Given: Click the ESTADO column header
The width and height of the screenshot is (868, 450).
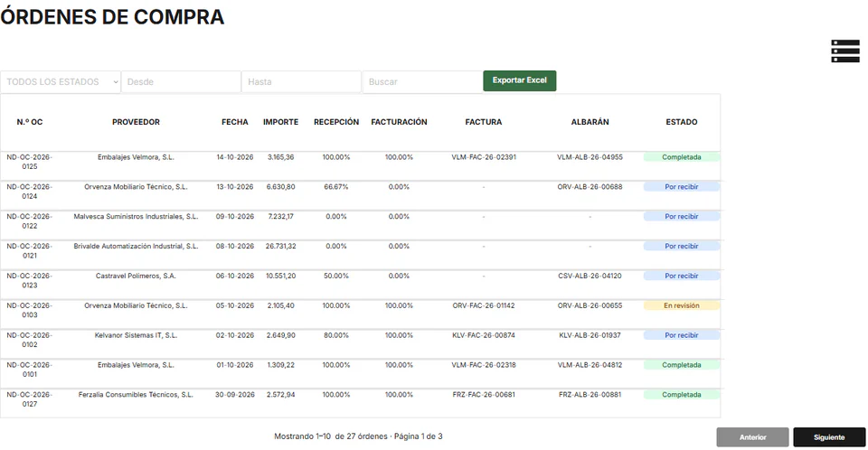Looking at the screenshot, I should pyautogui.click(x=682, y=122).
